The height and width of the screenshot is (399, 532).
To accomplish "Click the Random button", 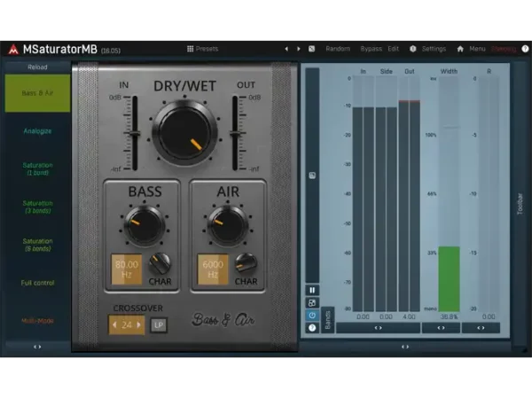I will coord(338,49).
